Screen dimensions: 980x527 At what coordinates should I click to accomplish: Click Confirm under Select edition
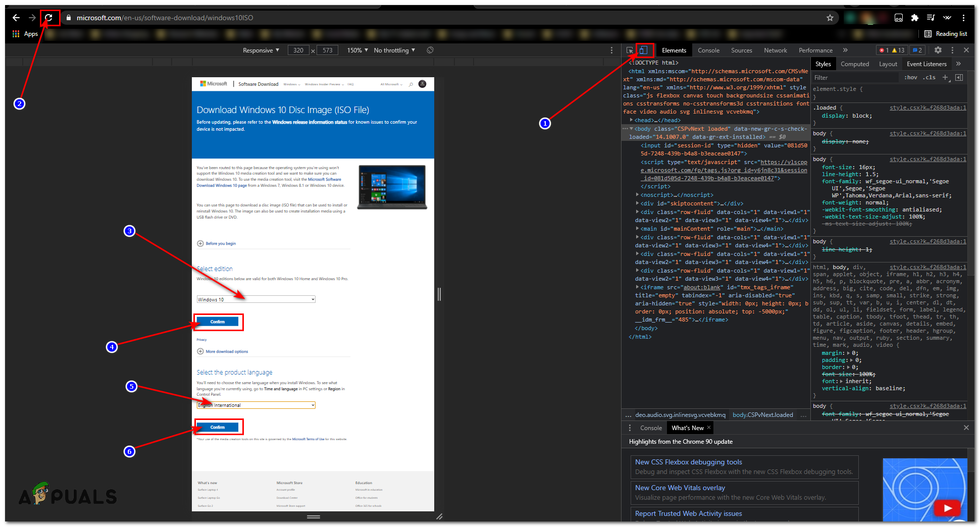pos(218,322)
